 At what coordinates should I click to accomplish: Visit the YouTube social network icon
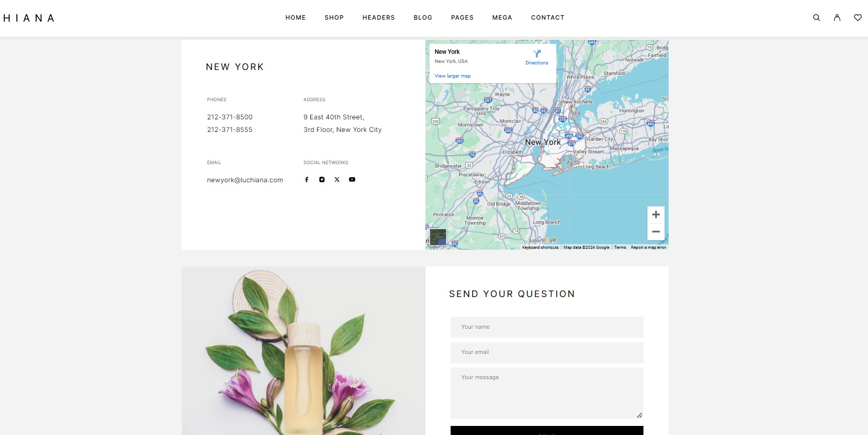(352, 180)
